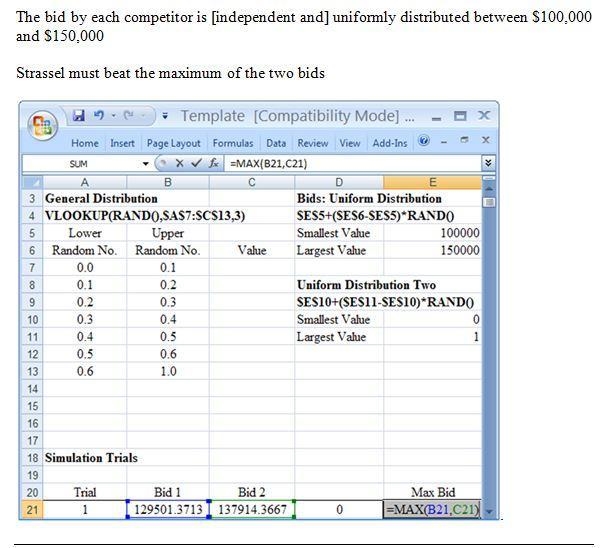609x548 pixels.
Task: Open Insert Function fx dialog
Action: pyautogui.click(x=214, y=163)
